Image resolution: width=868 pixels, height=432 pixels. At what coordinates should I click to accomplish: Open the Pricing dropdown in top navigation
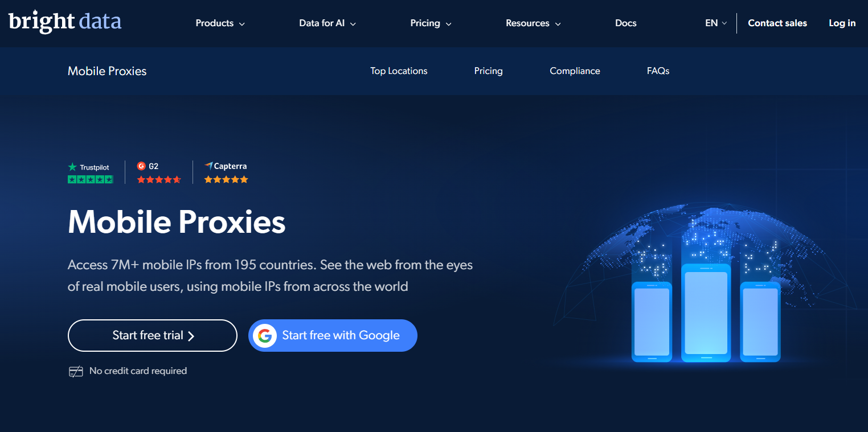pyautogui.click(x=431, y=23)
